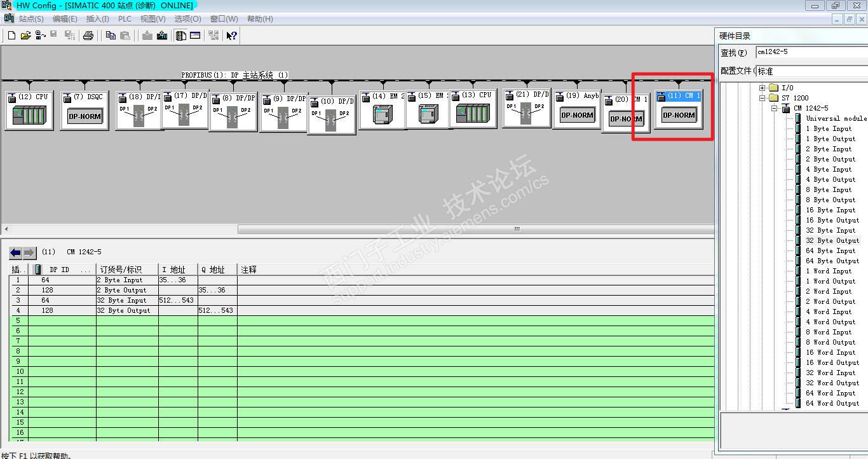868x459 pixels.
Task: Click the 订货号/标识 column header
Action: tap(127, 270)
